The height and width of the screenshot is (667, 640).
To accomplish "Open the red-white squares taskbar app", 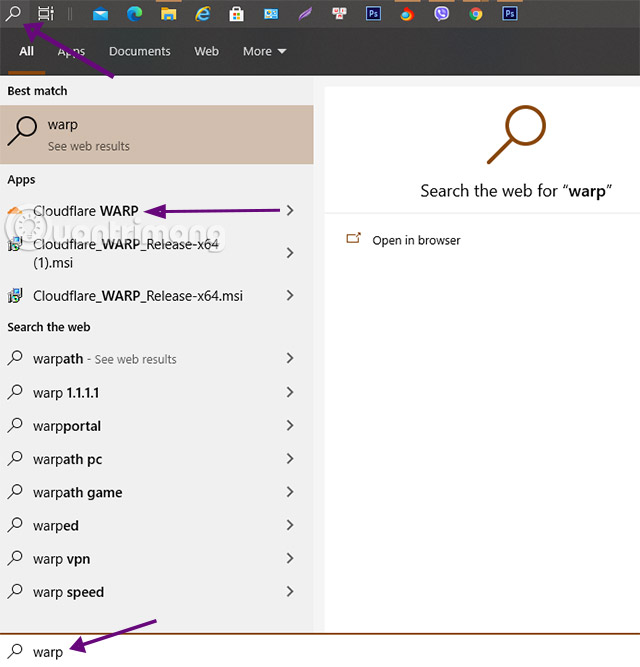I will pos(339,14).
